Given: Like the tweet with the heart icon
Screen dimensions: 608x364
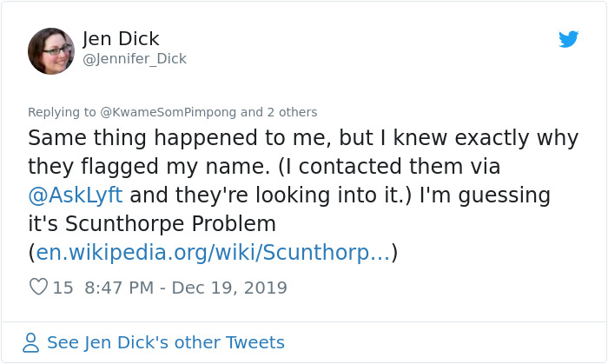Looking at the screenshot, I should tap(38, 287).
